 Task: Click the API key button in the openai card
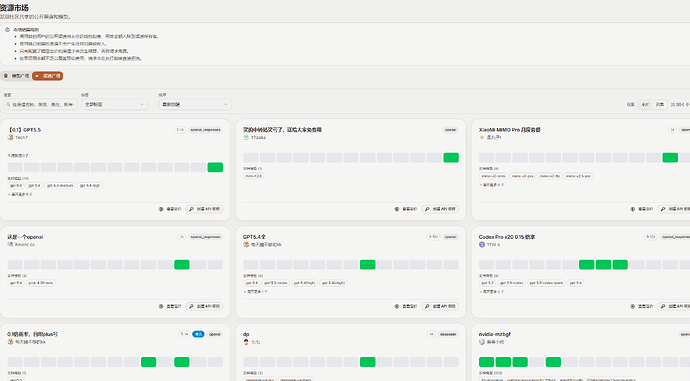(204, 306)
